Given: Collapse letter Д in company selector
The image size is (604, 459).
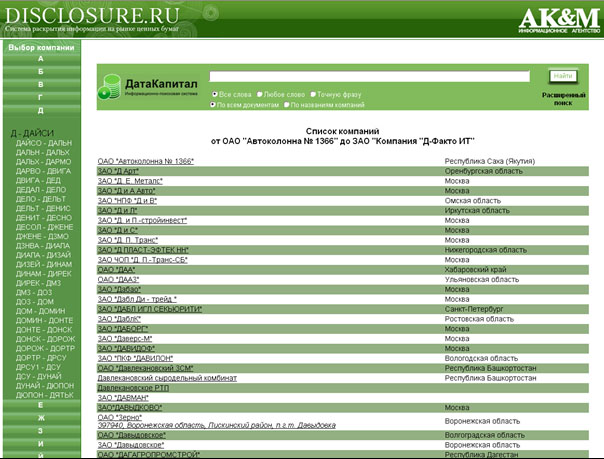Looking at the screenshot, I should pyautogui.click(x=41, y=111).
